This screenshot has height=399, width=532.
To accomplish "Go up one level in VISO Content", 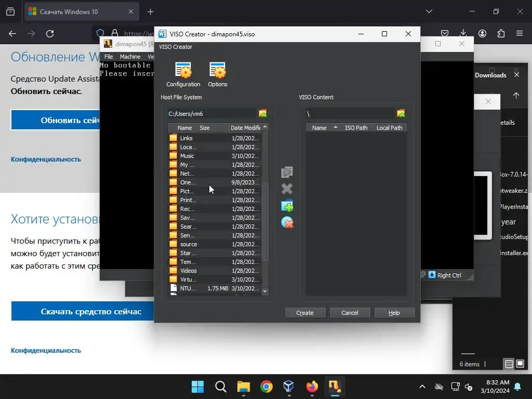I will pyautogui.click(x=401, y=114).
